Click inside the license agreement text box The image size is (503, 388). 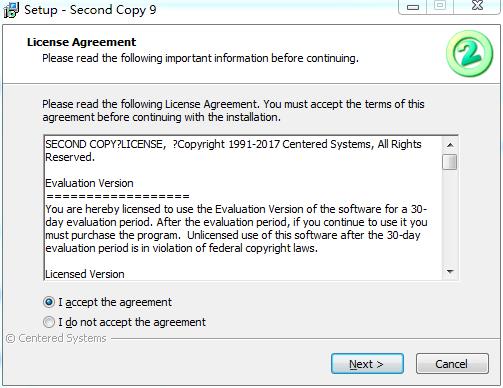click(243, 208)
